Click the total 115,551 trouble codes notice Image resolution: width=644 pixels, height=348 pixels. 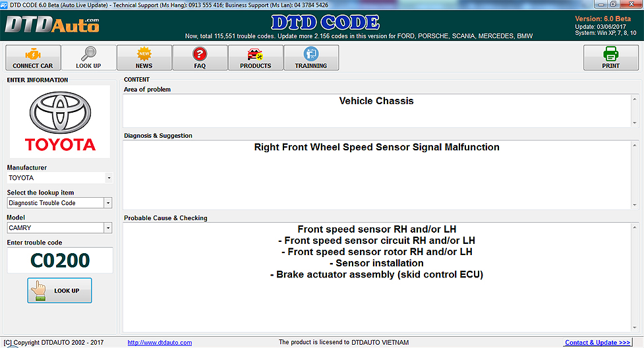[x=359, y=36]
